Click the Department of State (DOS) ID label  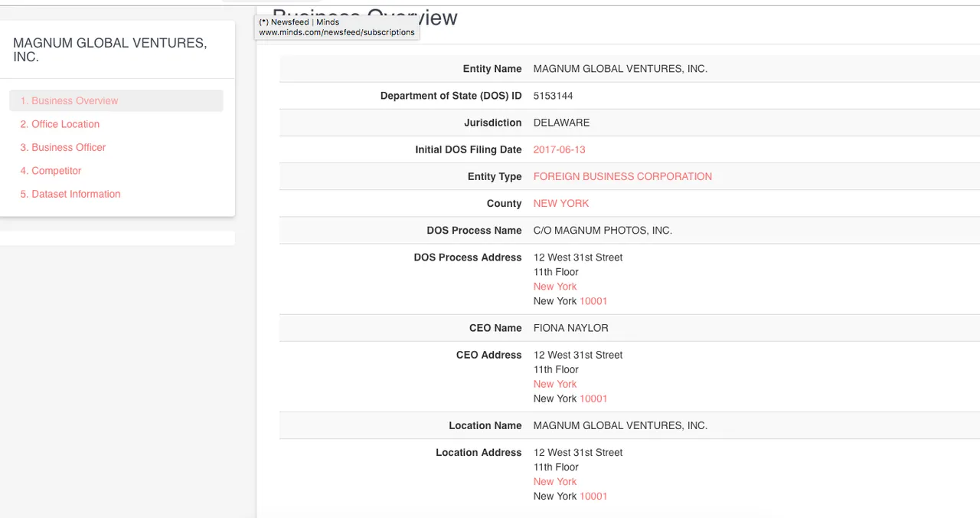[x=451, y=96]
